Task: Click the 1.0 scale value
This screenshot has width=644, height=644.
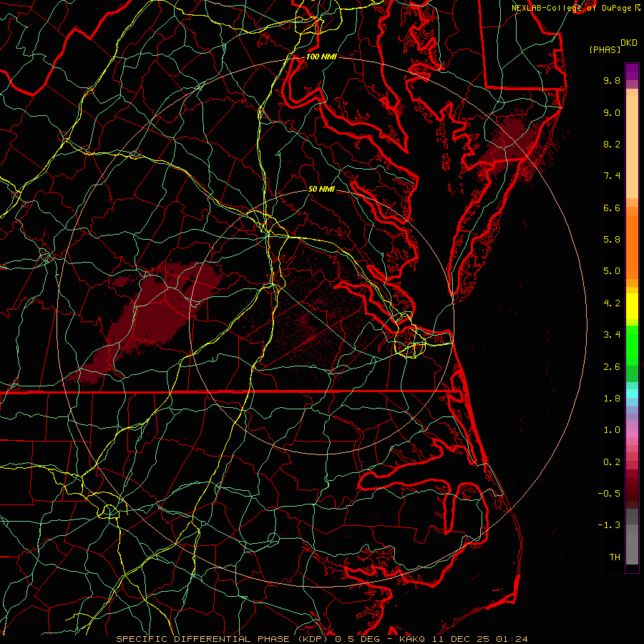Action: (612, 430)
